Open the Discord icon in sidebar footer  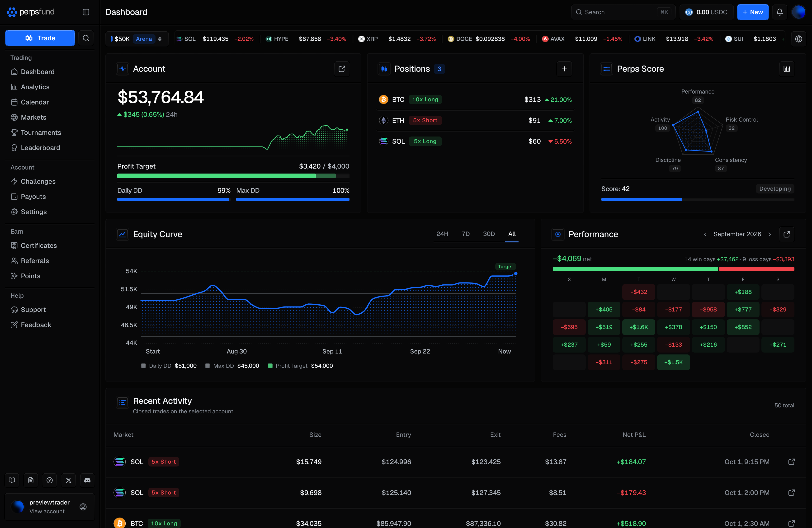[x=87, y=480]
